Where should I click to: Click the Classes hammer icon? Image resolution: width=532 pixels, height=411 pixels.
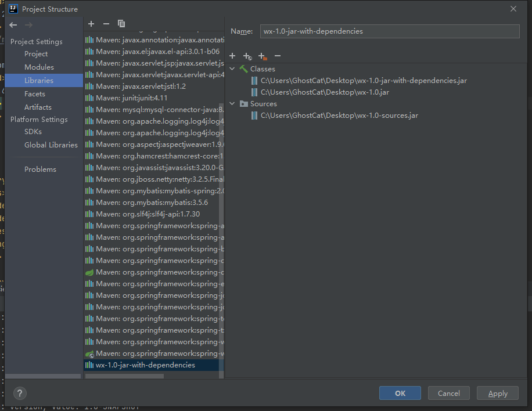tap(243, 69)
